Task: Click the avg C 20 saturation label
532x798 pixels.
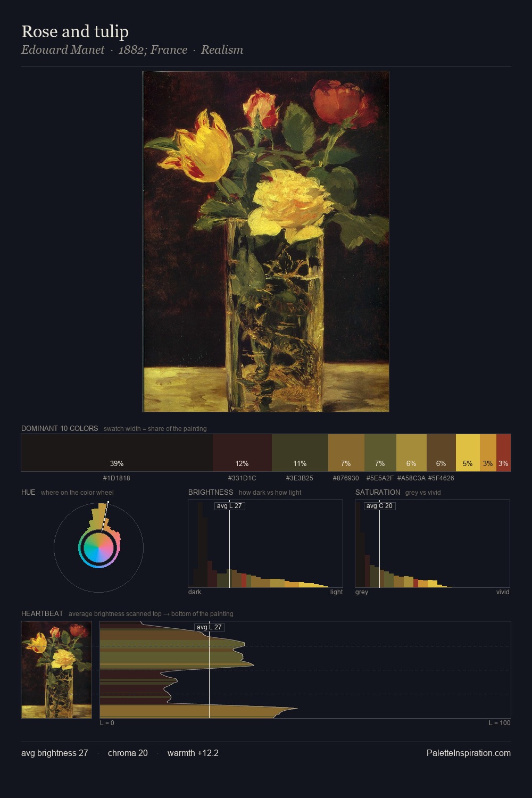Action: click(x=379, y=506)
